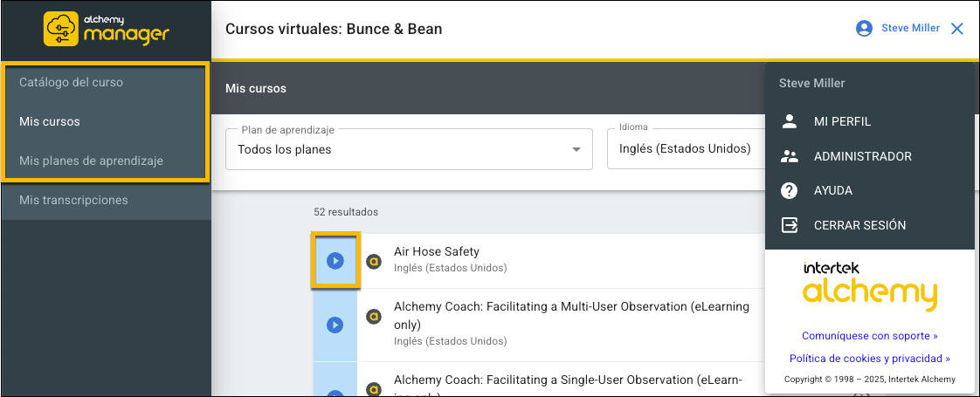
Task: Go to Mis planes de aprendizaje
Action: click(x=91, y=161)
